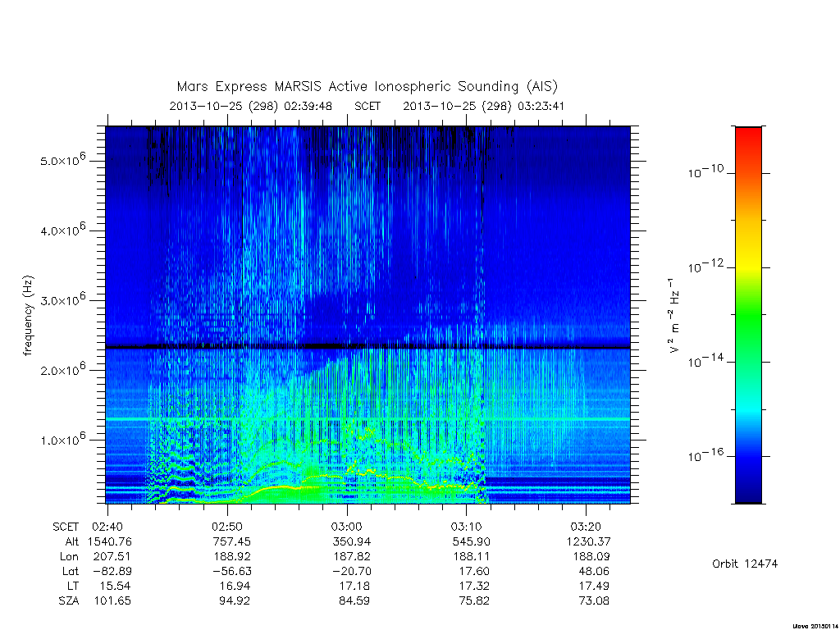Click the altitude value 350.94
This screenshot has width=840, height=630.
351,542
